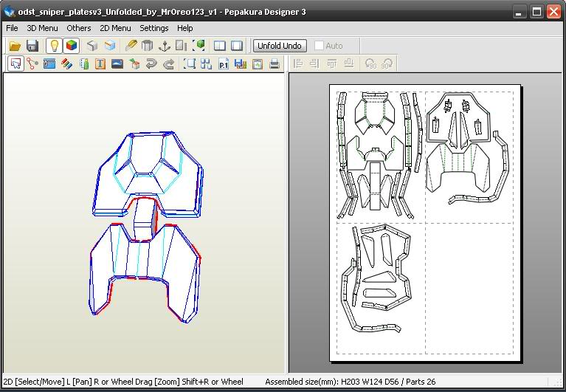Click the Unfold Undo button
Viewport: 566px width, 392px height.
(x=280, y=46)
